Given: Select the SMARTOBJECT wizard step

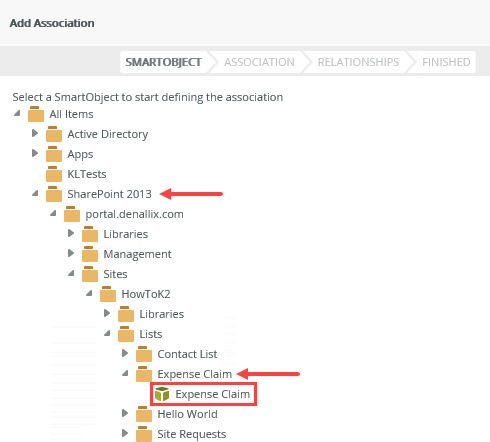Looking at the screenshot, I should coord(163,62).
